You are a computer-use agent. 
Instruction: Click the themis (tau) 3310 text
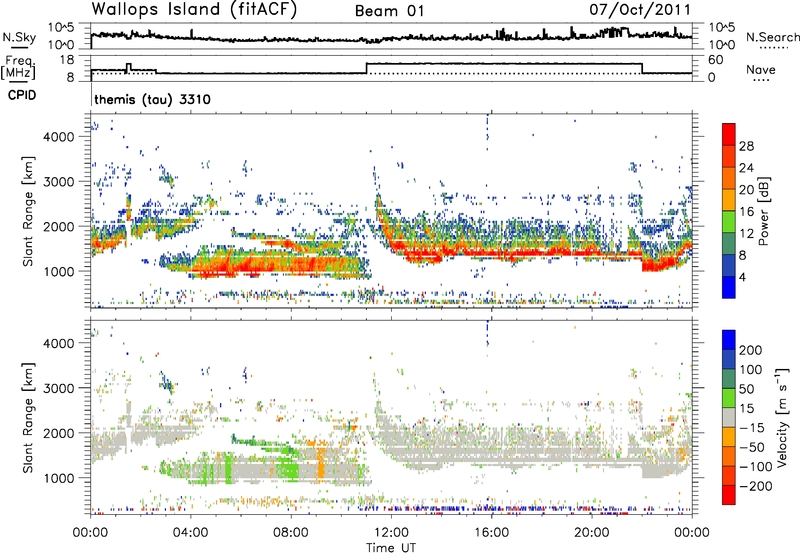click(x=152, y=99)
